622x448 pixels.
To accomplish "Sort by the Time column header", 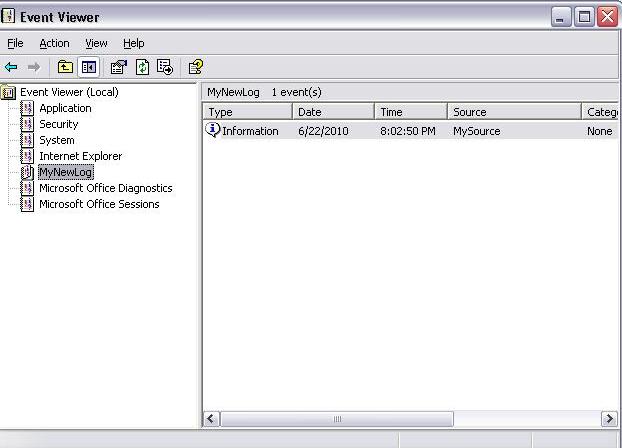I will pyautogui.click(x=411, y=112).
